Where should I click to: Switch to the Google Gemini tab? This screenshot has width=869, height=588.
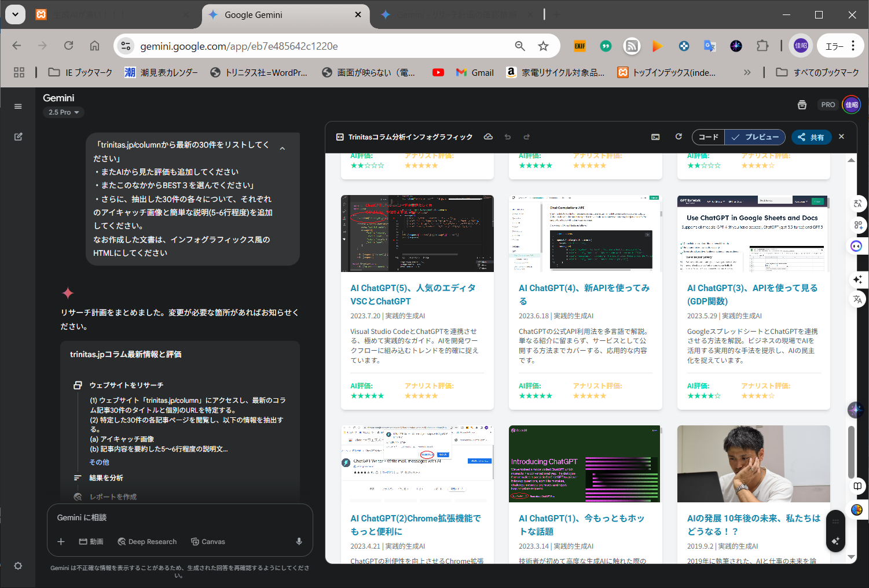pyautogui.click(x=285, y=15)
